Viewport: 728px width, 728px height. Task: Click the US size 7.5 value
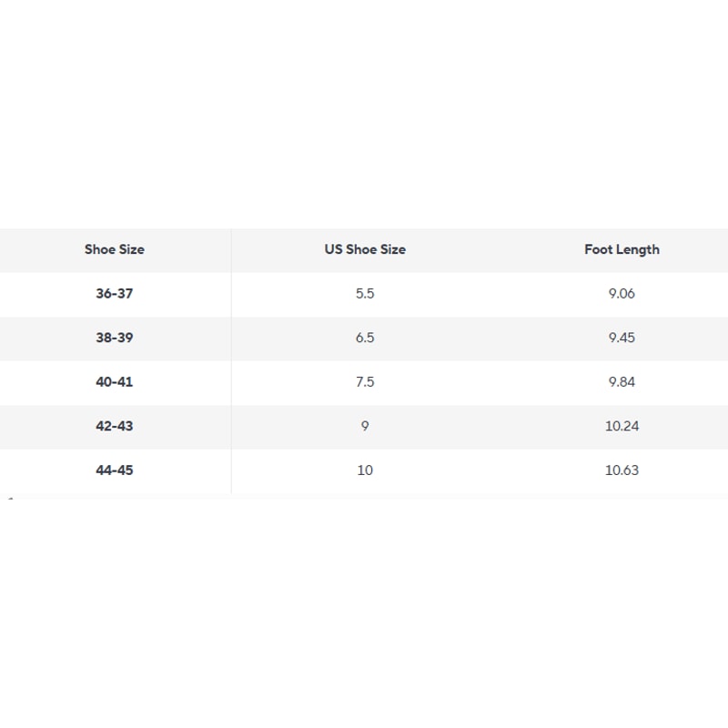click(x=365, y=382)
